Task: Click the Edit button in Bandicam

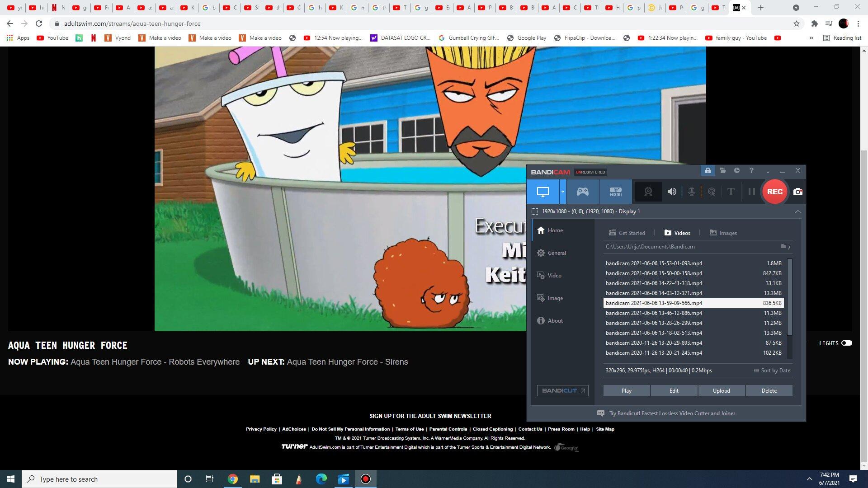Action: (x=674, y=391)
